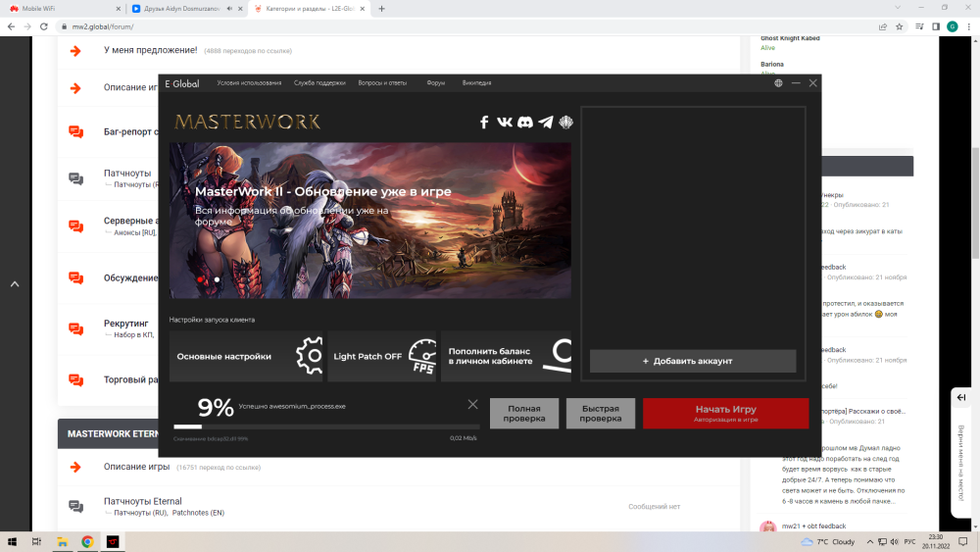Switch to the Mobile WiFi browser tab
The height and width of the screenshot is (552, 980).
click(x=59, y=9)
